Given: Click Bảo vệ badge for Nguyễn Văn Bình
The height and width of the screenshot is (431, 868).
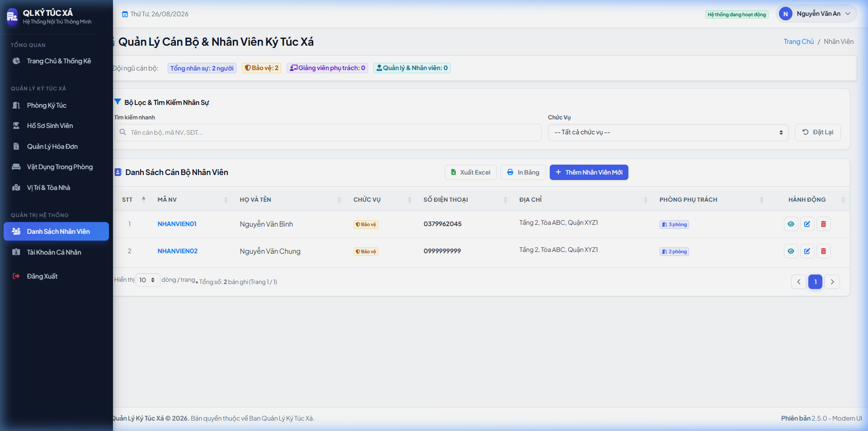Looking at the screenshot, I should pyautogui.click(x=366, y=224).
